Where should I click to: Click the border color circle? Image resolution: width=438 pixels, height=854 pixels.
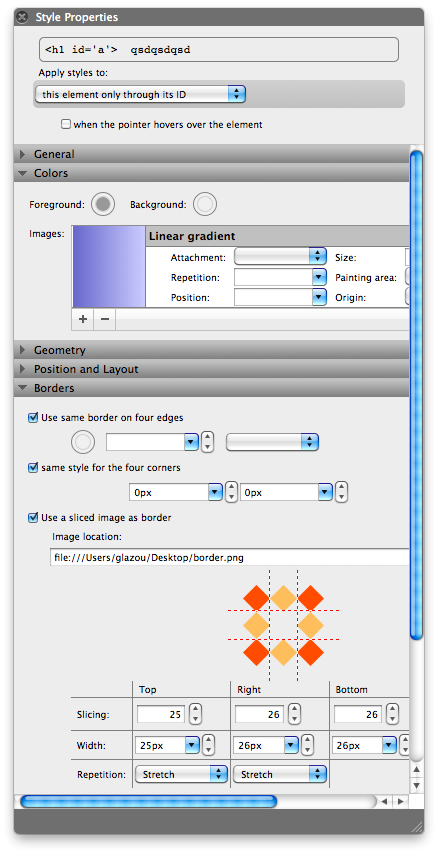(x=83, y=442)
